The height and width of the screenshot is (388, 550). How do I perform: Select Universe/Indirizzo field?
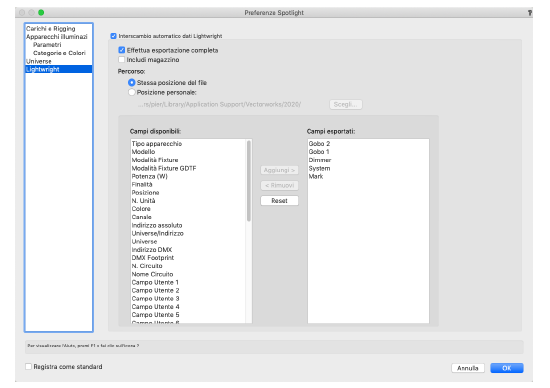click(188, 233)
